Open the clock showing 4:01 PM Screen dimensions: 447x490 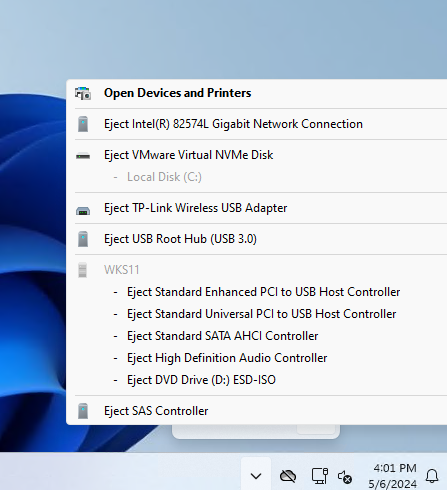tap(393, 476)
